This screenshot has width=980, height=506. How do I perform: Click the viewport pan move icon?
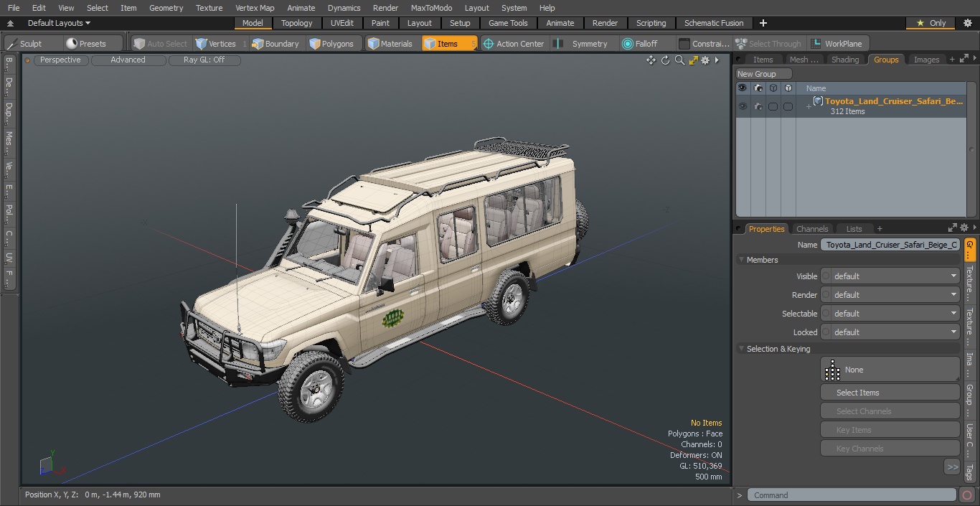(x=651, y=60)
